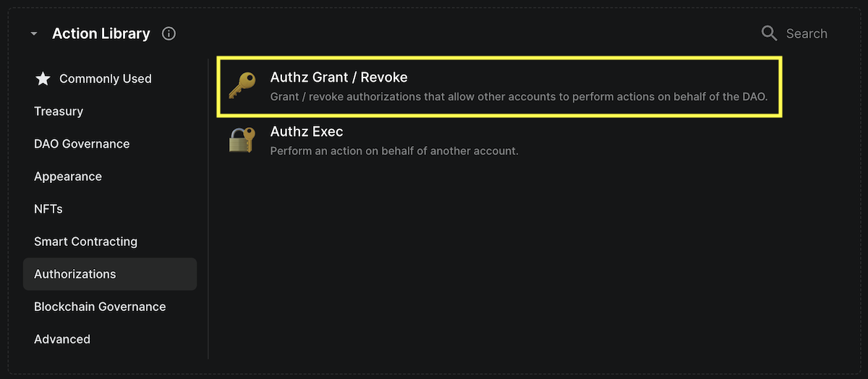Go to the Smart Contracting category
868x379 pixels.
[x=85, y=242]
